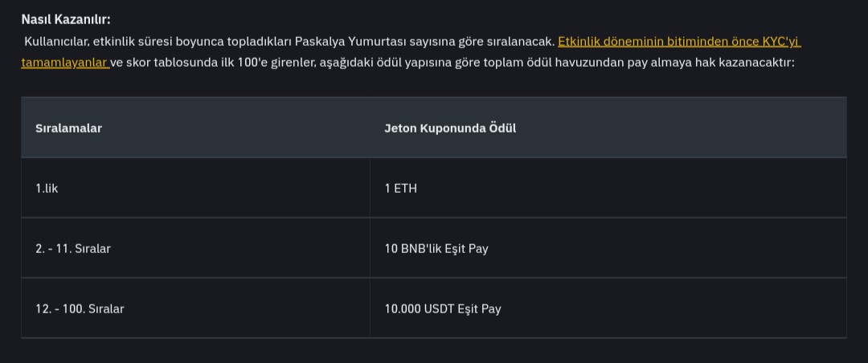Click the '10 BNB'lik Eşit Pay' cell

coord(608,248)
